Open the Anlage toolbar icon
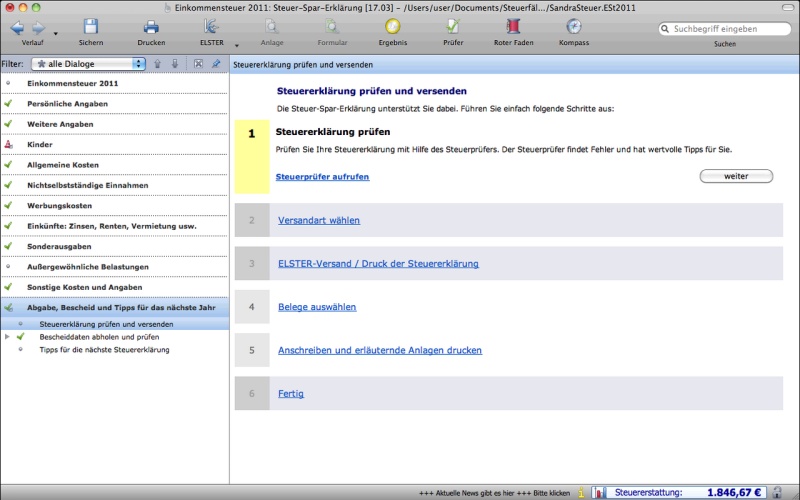 272,27
